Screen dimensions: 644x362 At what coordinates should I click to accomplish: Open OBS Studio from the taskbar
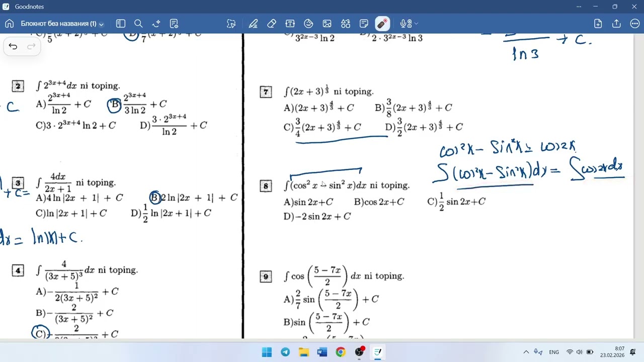pyautogui.click(x=359, y=352)
